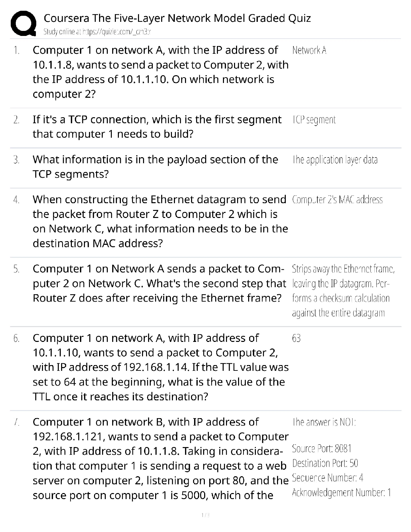411x532 pixels.
Task: Select question 3 about TCP payload section
Action: (155, 167)
